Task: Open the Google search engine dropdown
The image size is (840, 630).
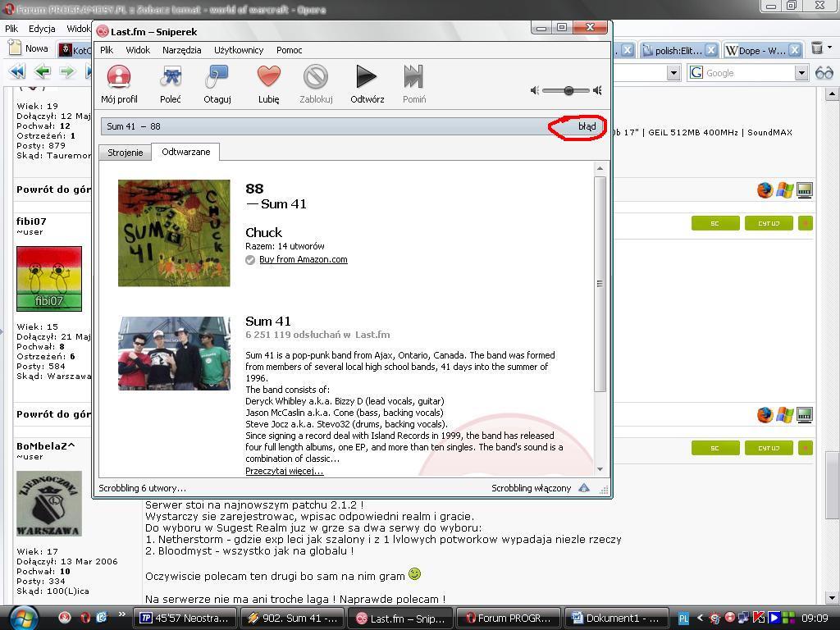Action: pos(801,73)
